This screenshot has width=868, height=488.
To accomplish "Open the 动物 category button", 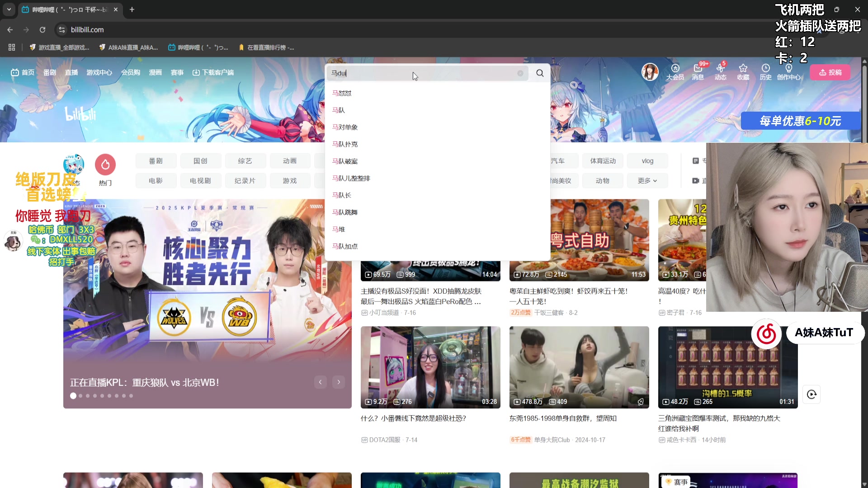I will (x=603, y=181).
